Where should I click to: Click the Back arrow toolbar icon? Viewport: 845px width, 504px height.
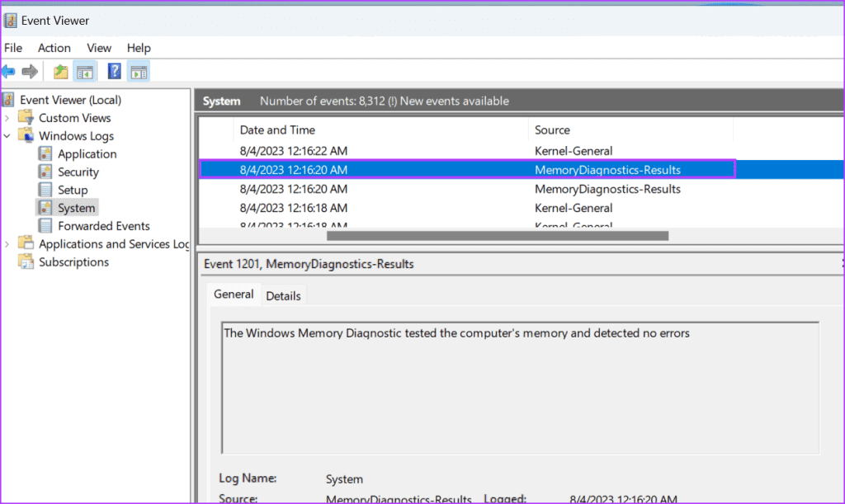tap(8, 71)
